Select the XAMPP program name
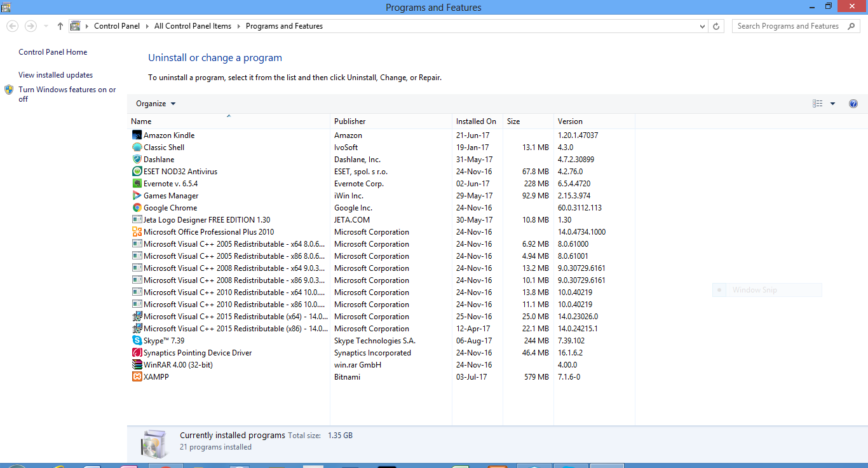The image size is (868, 468). pyautogui.click(x=156, y=376)
